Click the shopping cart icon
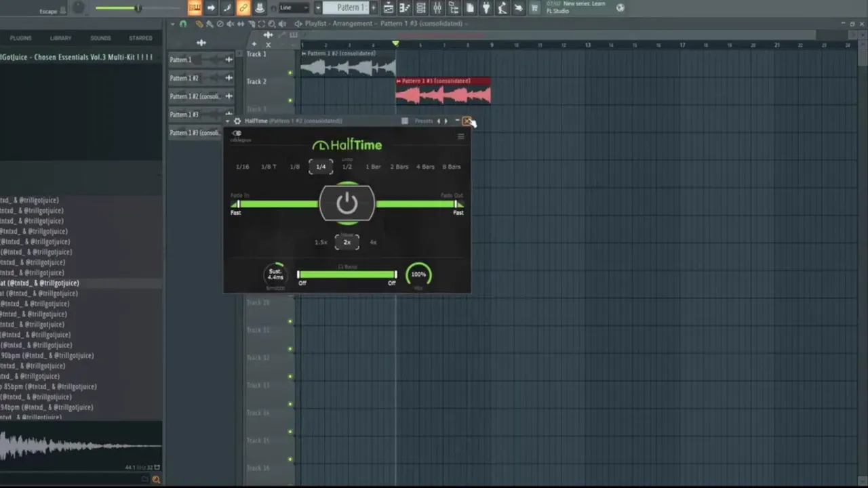 (534, 7)
